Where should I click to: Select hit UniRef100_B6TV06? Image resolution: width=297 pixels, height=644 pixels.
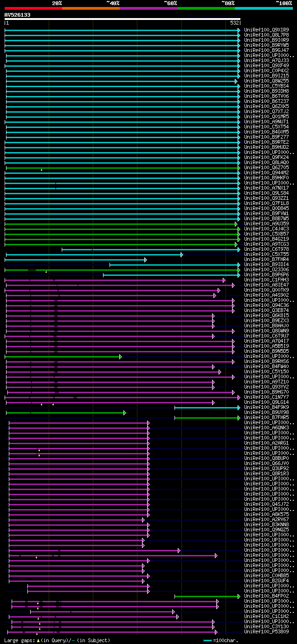coord(266,96)
